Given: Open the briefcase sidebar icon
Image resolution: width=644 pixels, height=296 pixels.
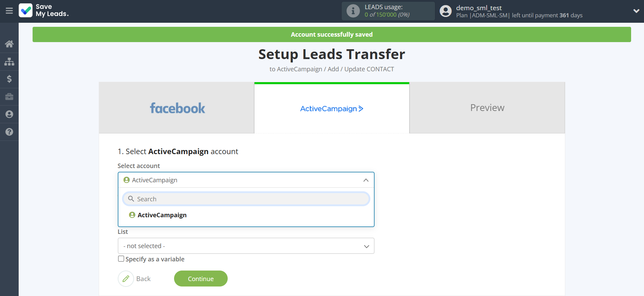Looking at the screenshot, I should coord(9,97).
